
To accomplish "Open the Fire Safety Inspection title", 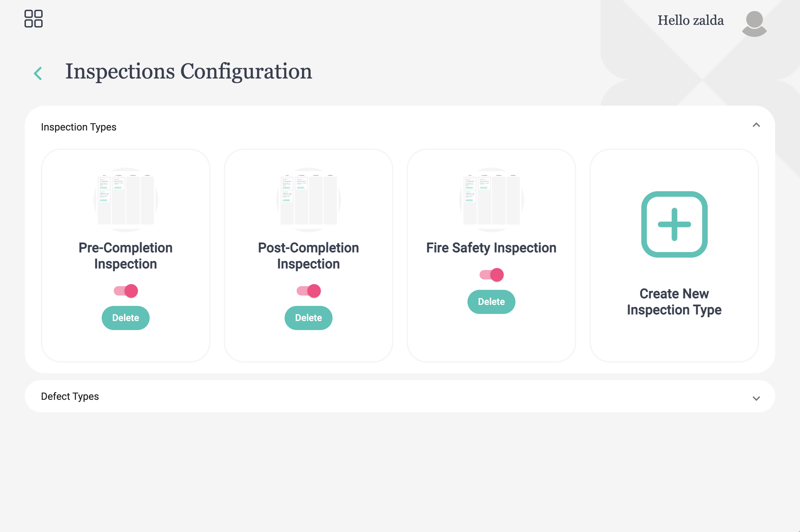I will 491,248.
